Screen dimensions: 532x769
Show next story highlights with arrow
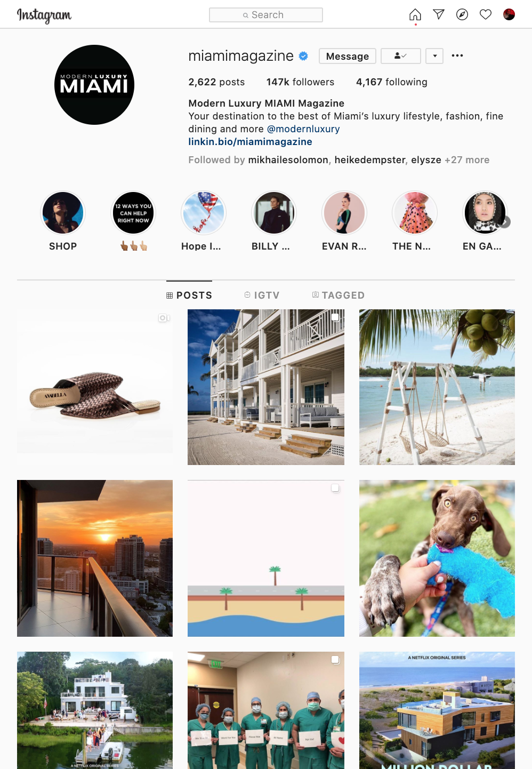[x=505, y=222]
